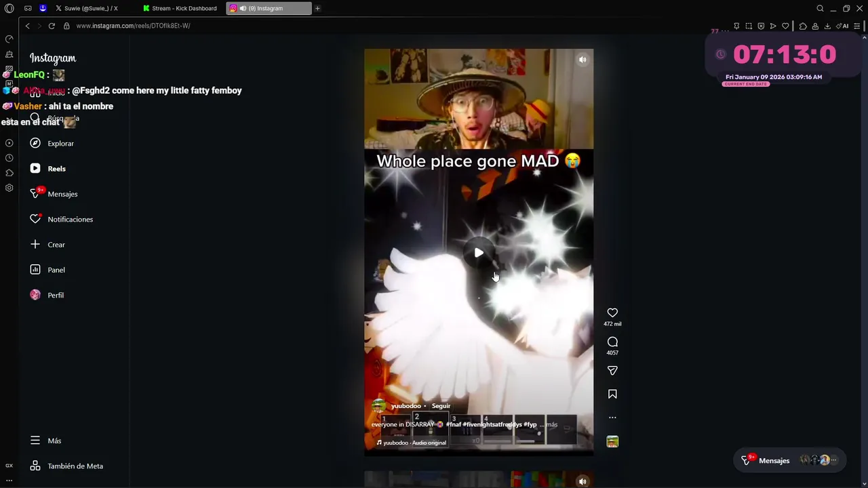
Task: Click the 07:13:0 countdown timer overlay
Action: pos(784,54)
